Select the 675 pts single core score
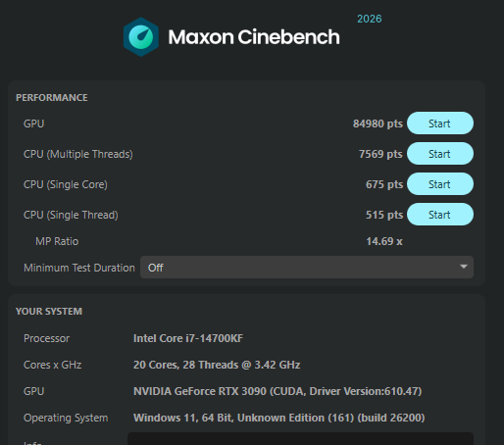 [x=384, y=184]
